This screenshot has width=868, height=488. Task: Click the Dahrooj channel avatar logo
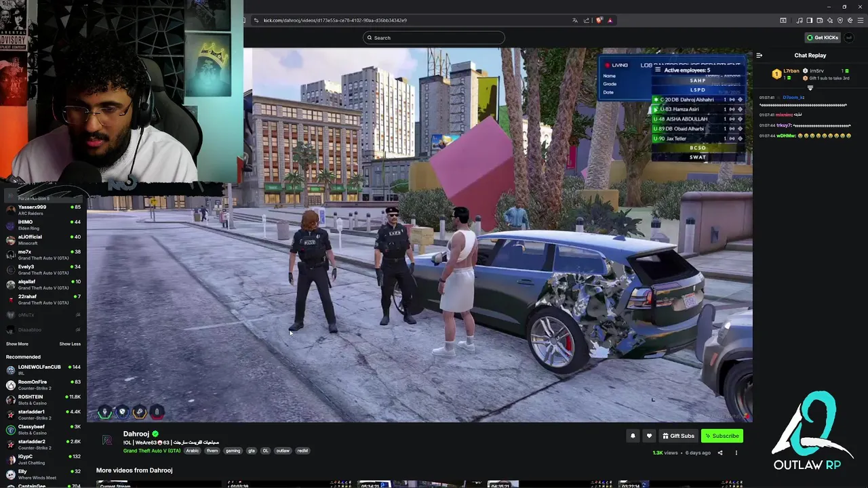click(107, 441)
